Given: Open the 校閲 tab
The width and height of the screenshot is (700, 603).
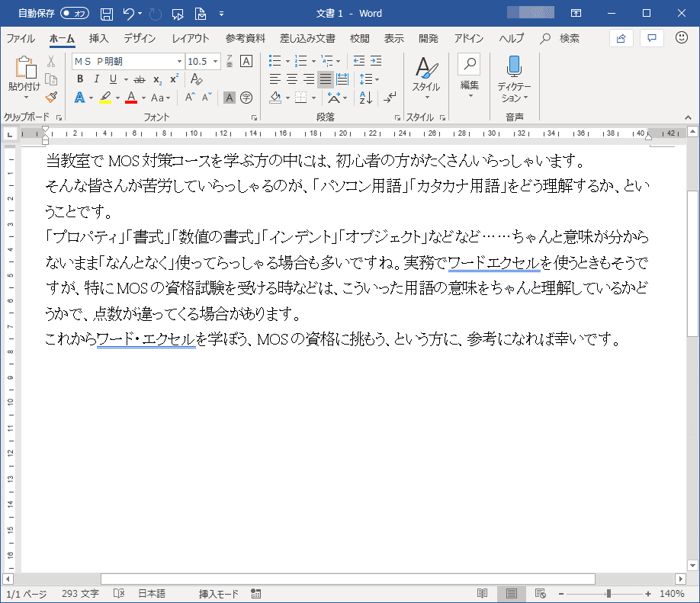Looking at the screenshot, I should click(359, 38).
